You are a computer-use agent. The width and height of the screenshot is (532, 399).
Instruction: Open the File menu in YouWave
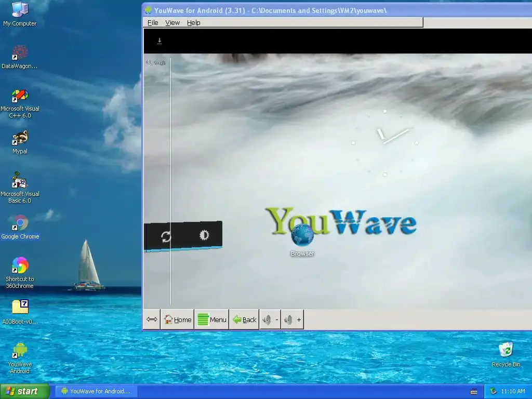tap(153, 23)
